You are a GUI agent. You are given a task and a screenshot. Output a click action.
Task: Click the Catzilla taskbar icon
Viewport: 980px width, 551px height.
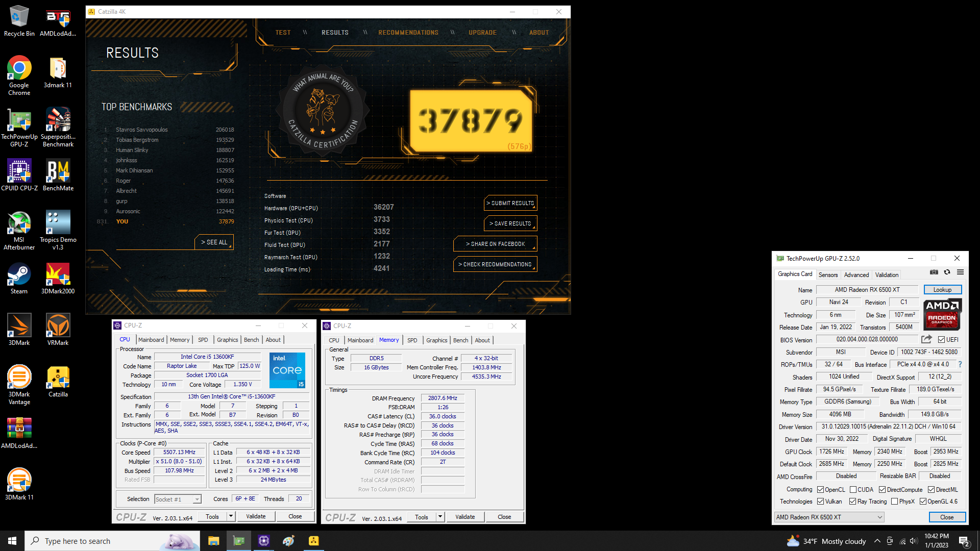(313, 541)
